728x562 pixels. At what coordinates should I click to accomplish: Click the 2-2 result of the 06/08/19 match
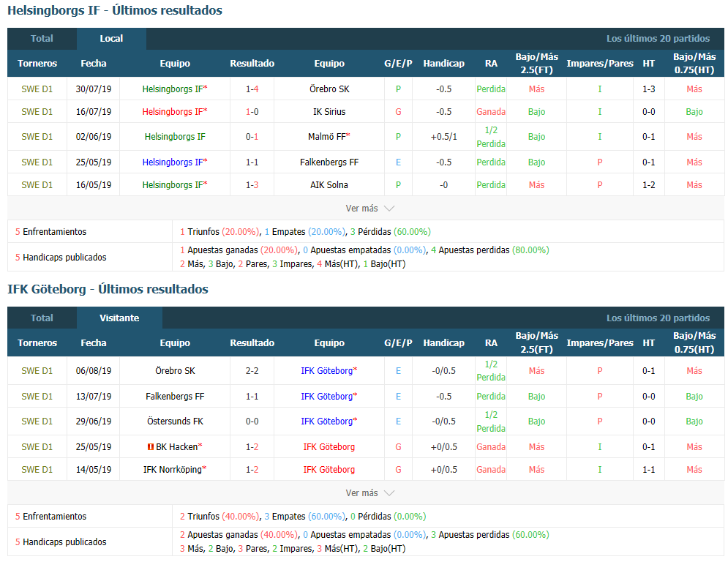252,370
